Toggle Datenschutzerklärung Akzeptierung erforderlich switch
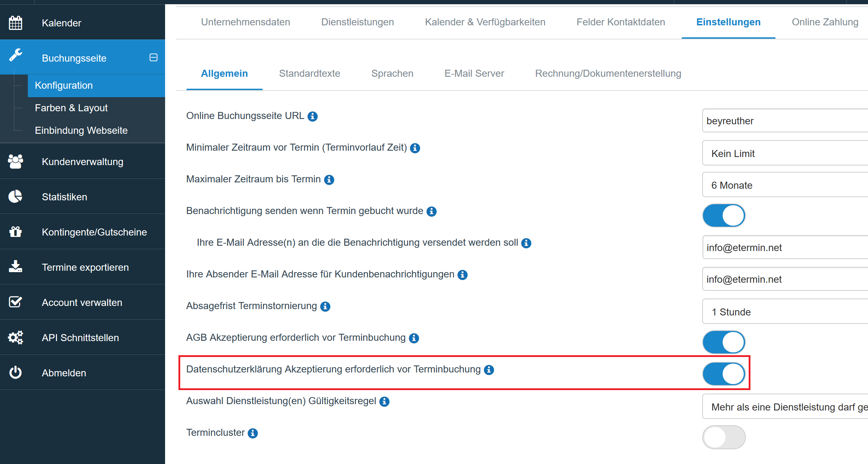Screen dimensions: 868x464 pyautogui.click(x=724, y=374)
